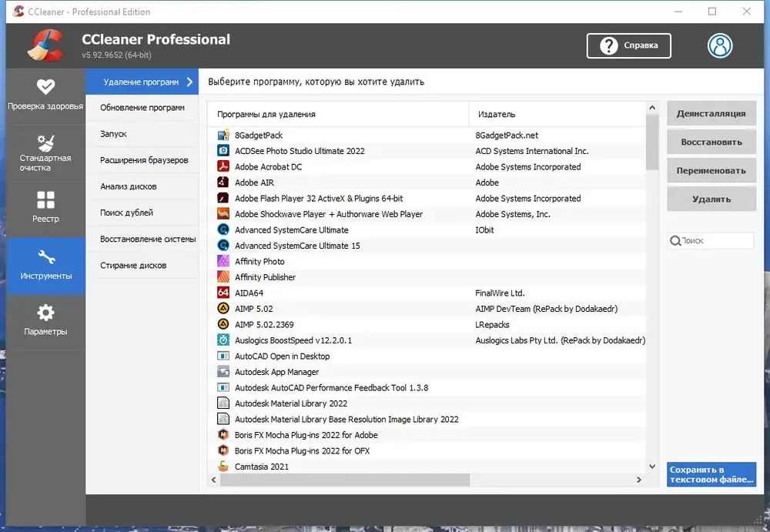770x532 pixels.
Task: Open the Registry grid icon
Action: click(45, 200)
